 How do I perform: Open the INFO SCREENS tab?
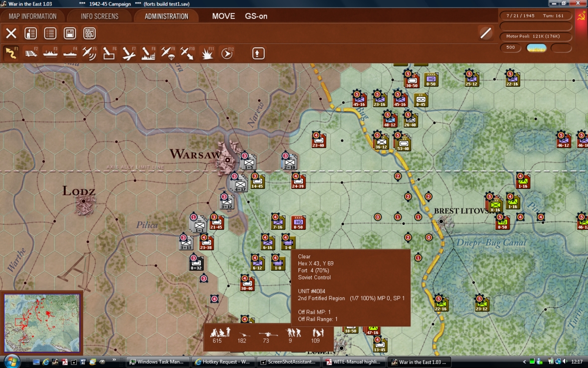pos(99,16)
